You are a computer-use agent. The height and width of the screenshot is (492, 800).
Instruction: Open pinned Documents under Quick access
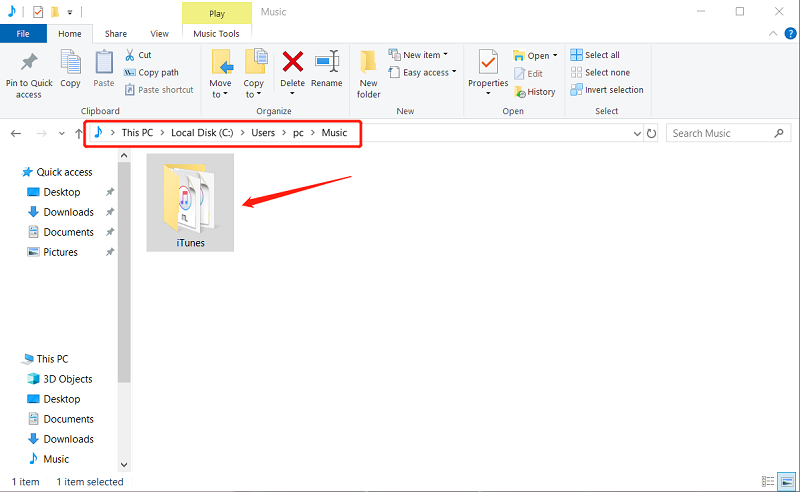tap(61, 232)
